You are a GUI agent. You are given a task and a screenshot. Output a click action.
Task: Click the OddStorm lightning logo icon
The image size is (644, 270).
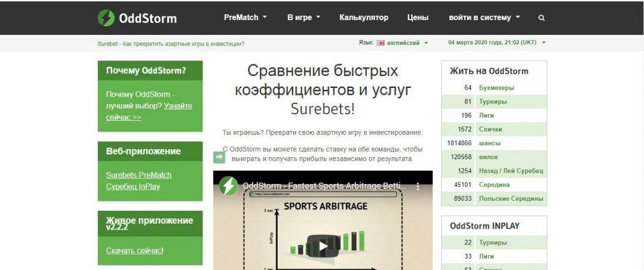106,17
